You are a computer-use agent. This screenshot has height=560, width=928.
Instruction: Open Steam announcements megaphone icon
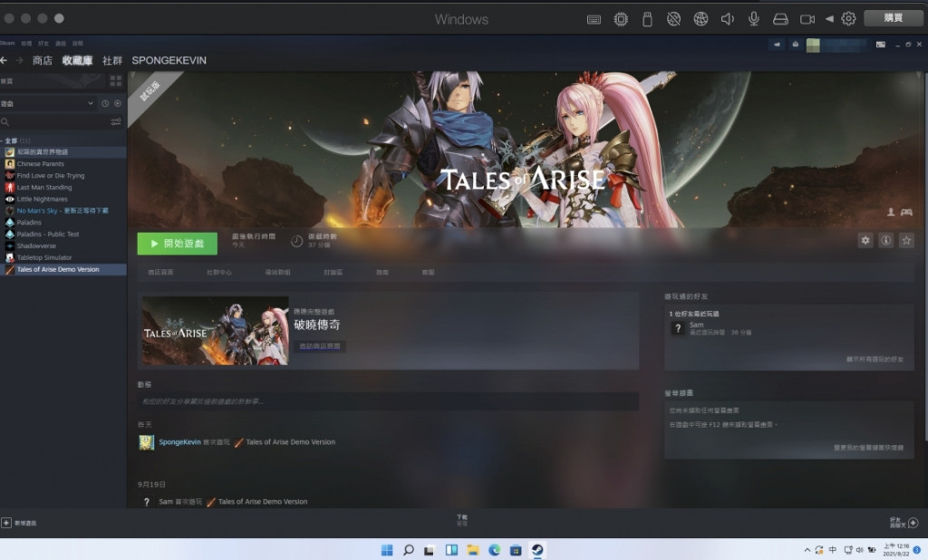click(x=777, y=44)
